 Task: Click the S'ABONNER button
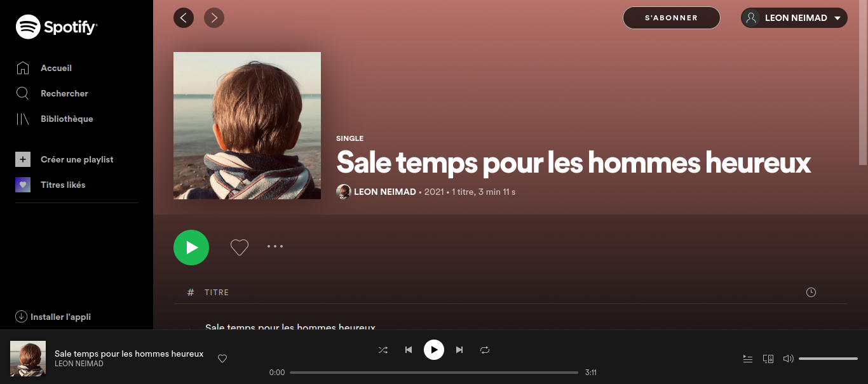click(671, 18)
